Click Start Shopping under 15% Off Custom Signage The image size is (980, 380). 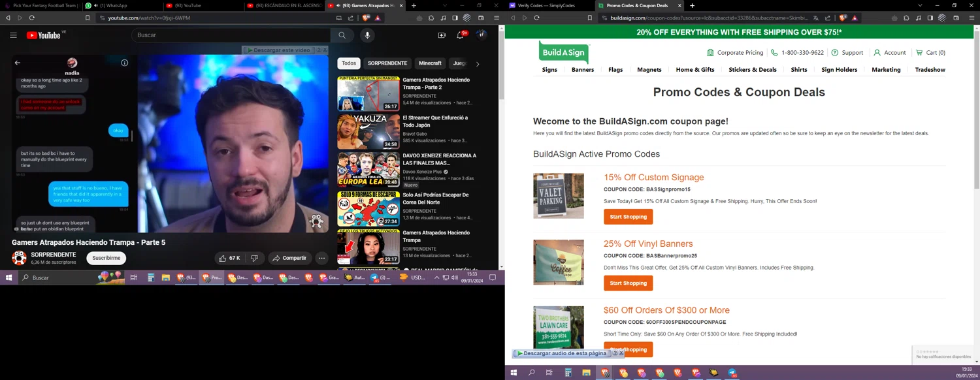click(x=628, y=217)
